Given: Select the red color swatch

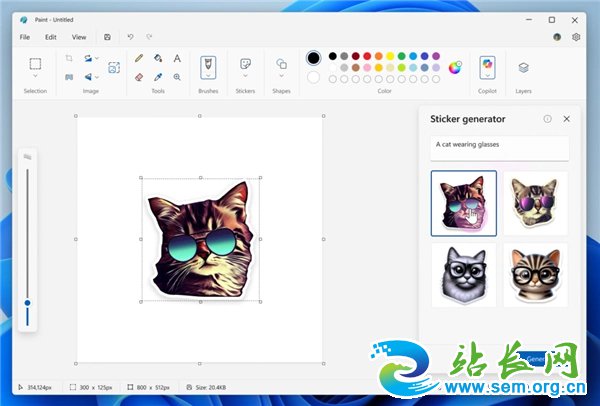Looking at the screenshot, I should [x=368, y=56].
